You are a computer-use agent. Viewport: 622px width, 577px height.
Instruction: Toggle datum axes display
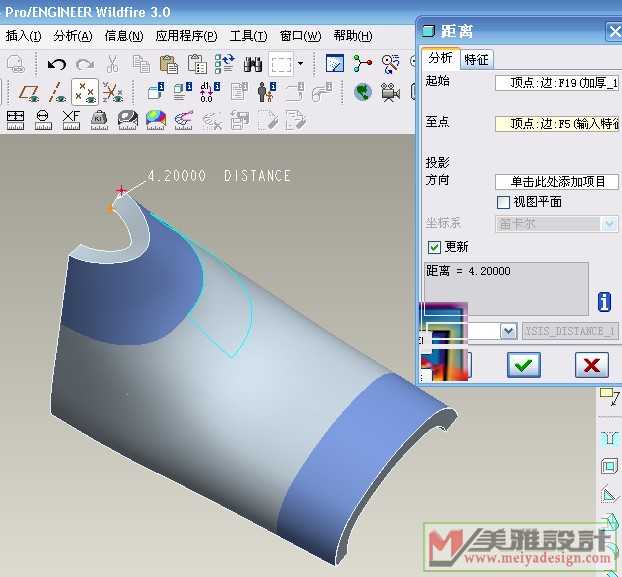56,93
